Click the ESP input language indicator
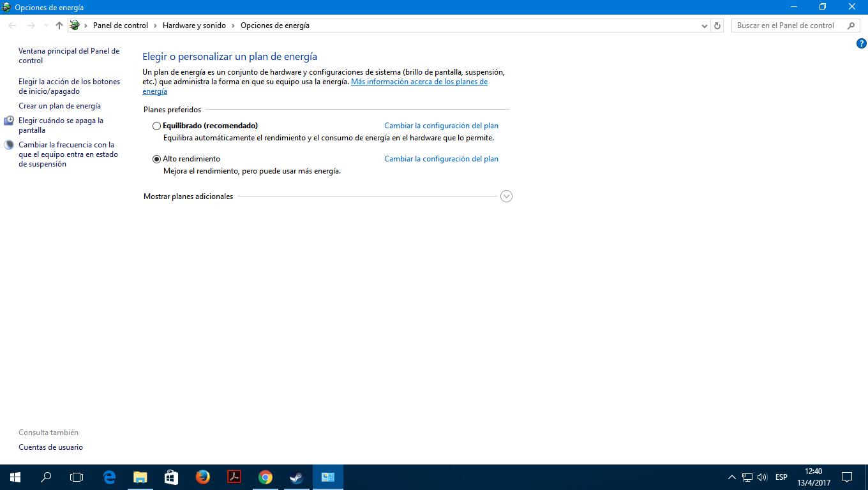This screenshot has width=868, height=490. pos(781,477)
